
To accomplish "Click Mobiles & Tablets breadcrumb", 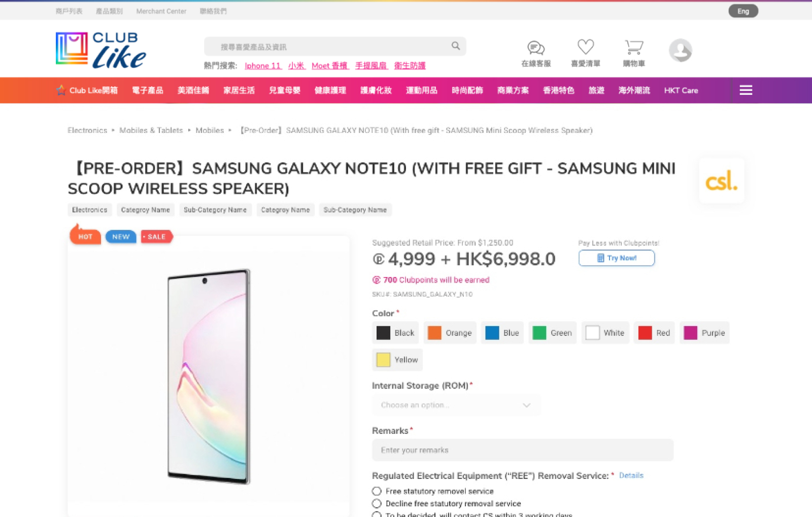I will click(151, 130).
